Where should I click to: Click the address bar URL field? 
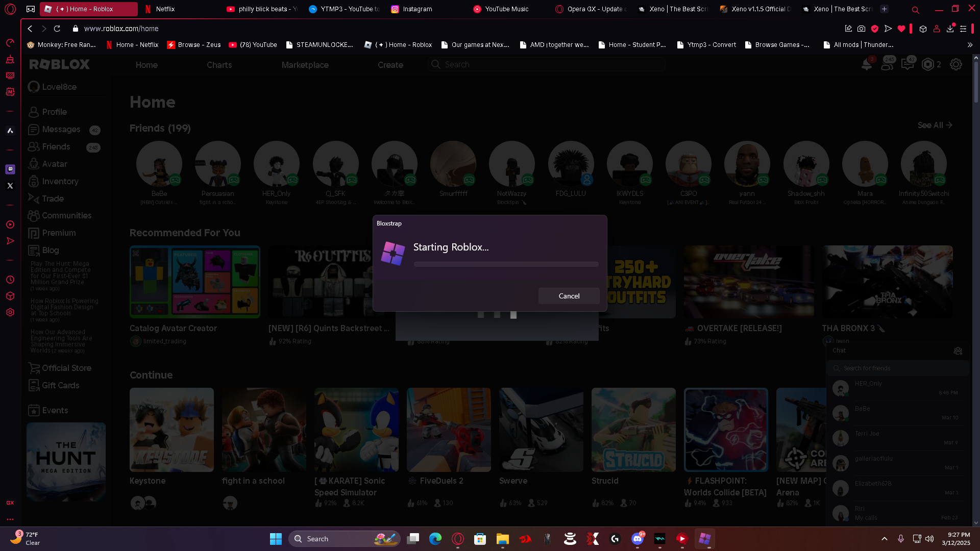click(x=121, y=29)
